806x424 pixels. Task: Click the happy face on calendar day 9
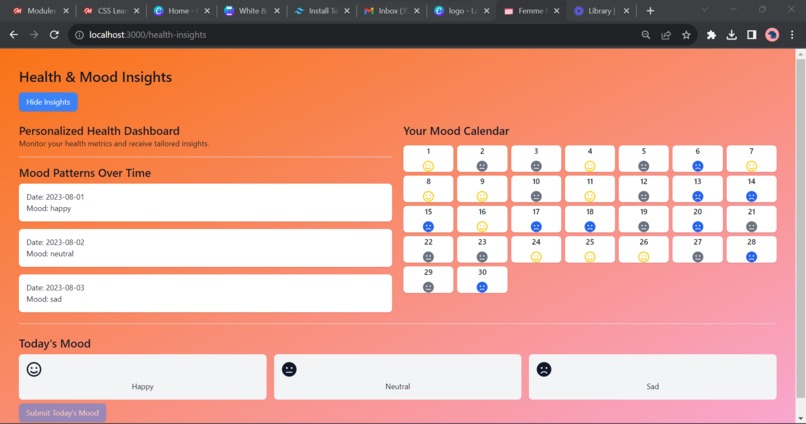(482, 196)
